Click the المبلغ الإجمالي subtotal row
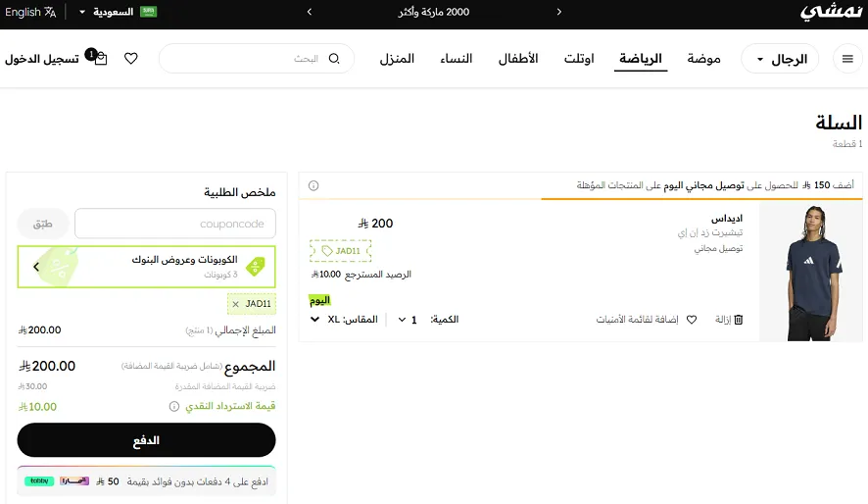Screen dimensions: 868x504 point(146,330)
